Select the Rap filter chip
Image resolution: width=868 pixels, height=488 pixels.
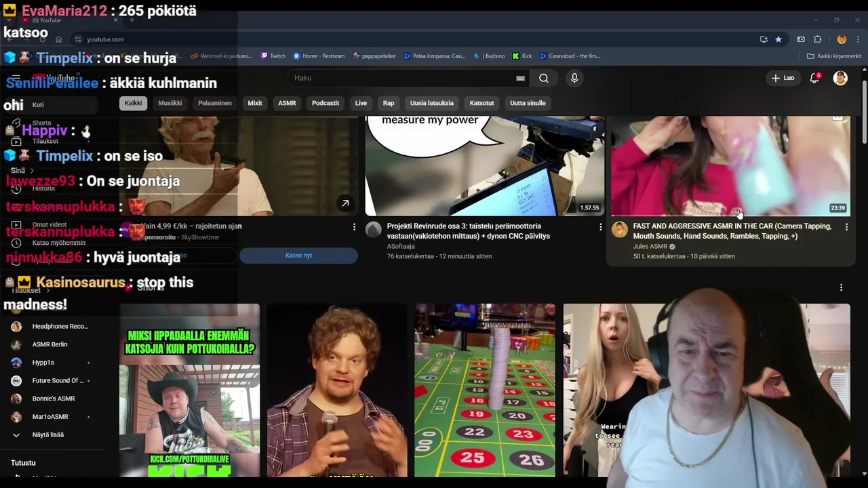pos(389,103)
